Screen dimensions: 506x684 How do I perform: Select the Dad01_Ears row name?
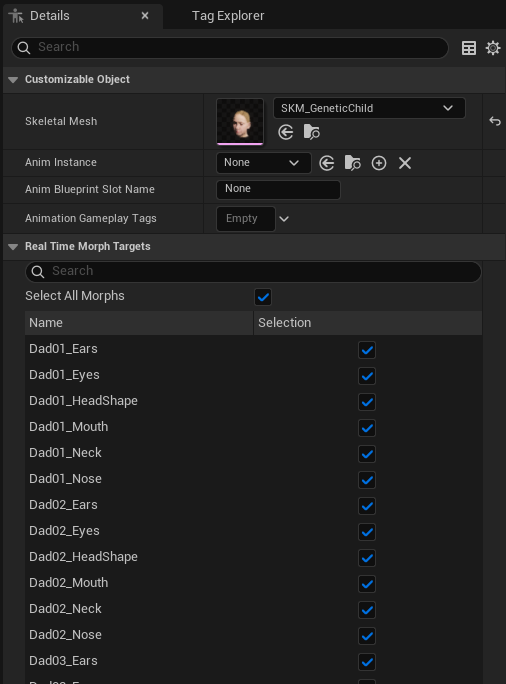pyautogui.click(x=63, y=349)
